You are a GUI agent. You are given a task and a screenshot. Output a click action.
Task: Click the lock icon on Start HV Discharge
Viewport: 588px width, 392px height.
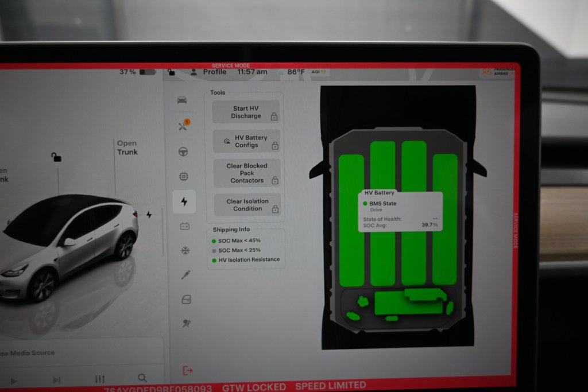(x=274, y=117)
